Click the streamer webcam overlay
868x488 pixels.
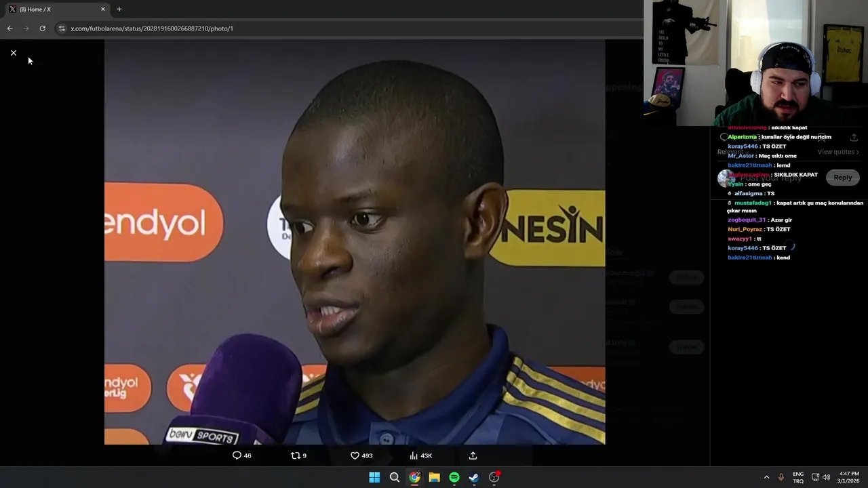point(755,63)
